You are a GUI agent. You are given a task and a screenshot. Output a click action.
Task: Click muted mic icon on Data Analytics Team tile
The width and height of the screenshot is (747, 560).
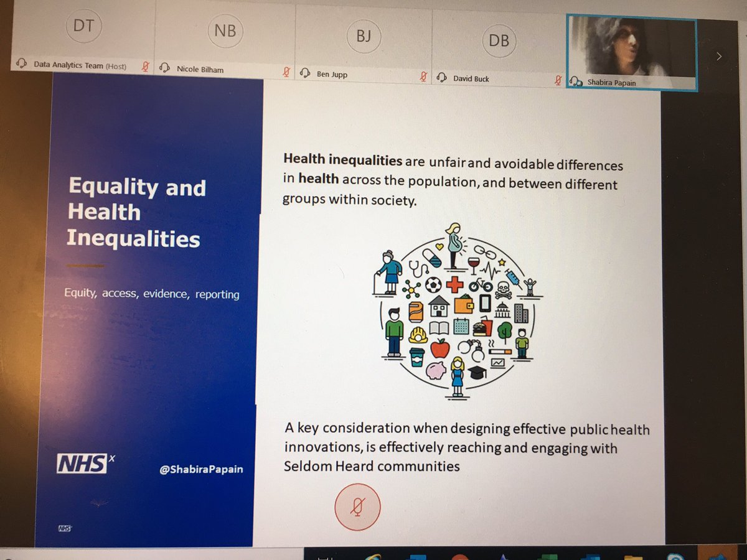coord(146,66)
